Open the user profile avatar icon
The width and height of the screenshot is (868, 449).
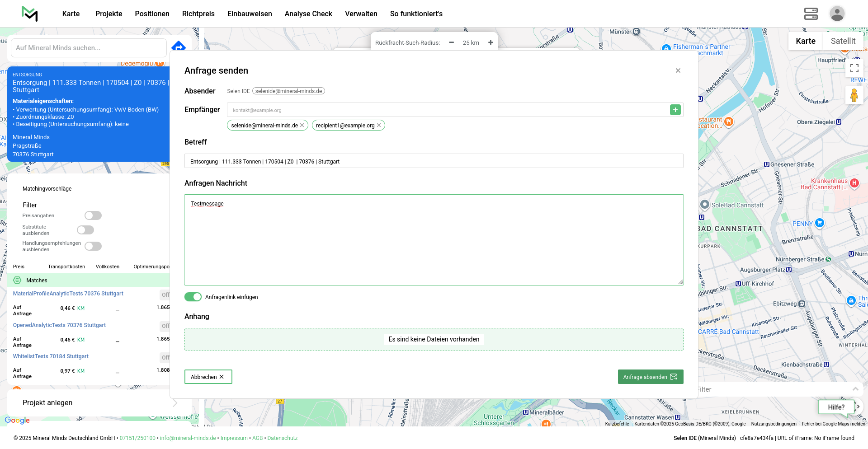(837, 14)
